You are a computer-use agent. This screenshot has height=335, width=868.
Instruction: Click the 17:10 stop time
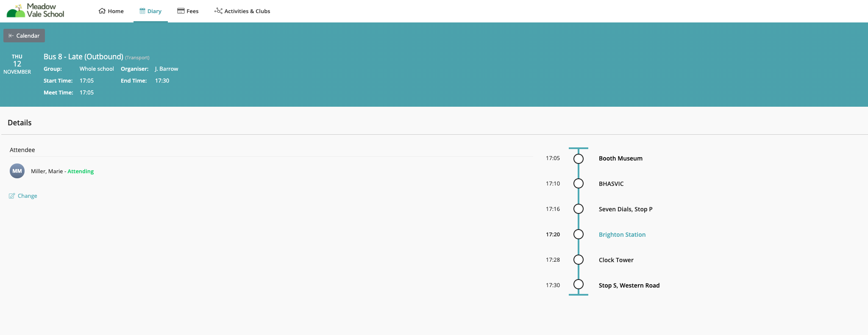pyautogui.click(x=553, y=183)
